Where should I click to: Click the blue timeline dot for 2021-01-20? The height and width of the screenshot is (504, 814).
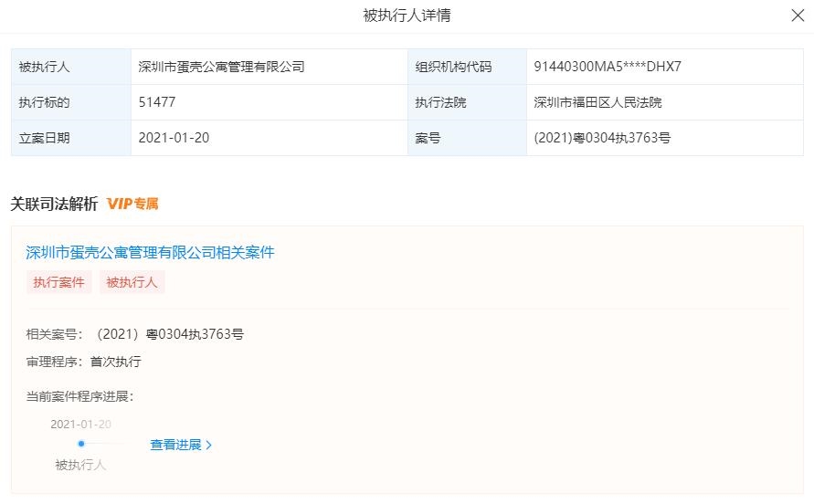coord(81,444)
